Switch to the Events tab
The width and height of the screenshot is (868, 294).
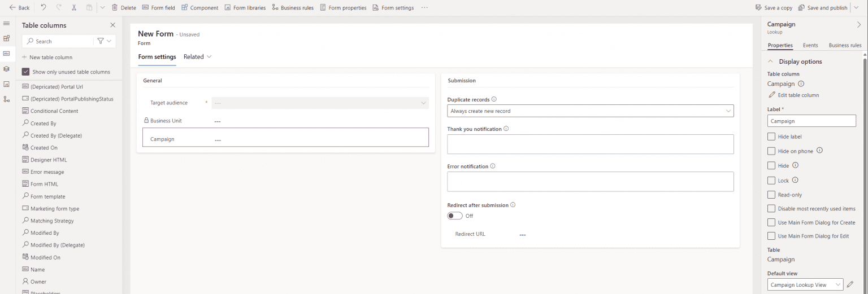[810, 45]
